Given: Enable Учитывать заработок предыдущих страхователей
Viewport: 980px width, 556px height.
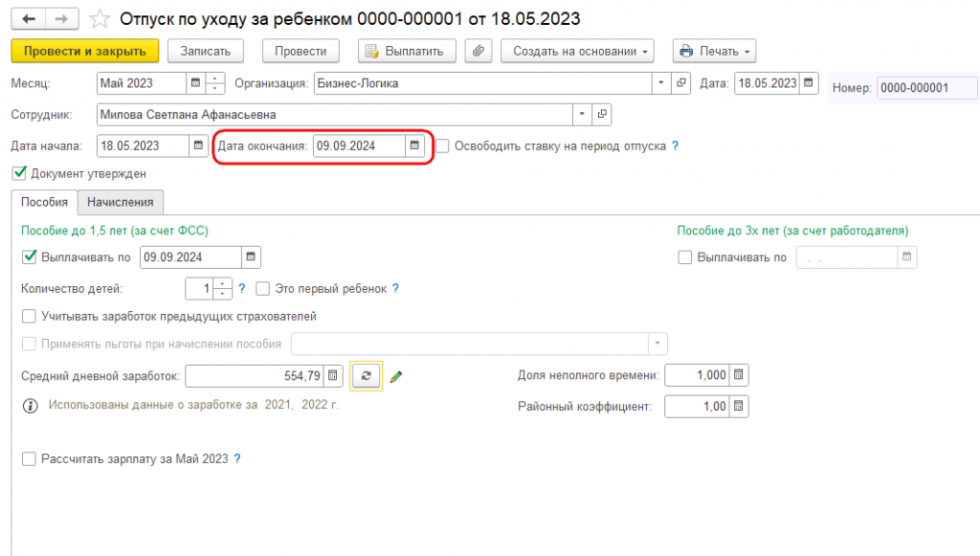Looking at the screenshot, I should coord(30,316).
